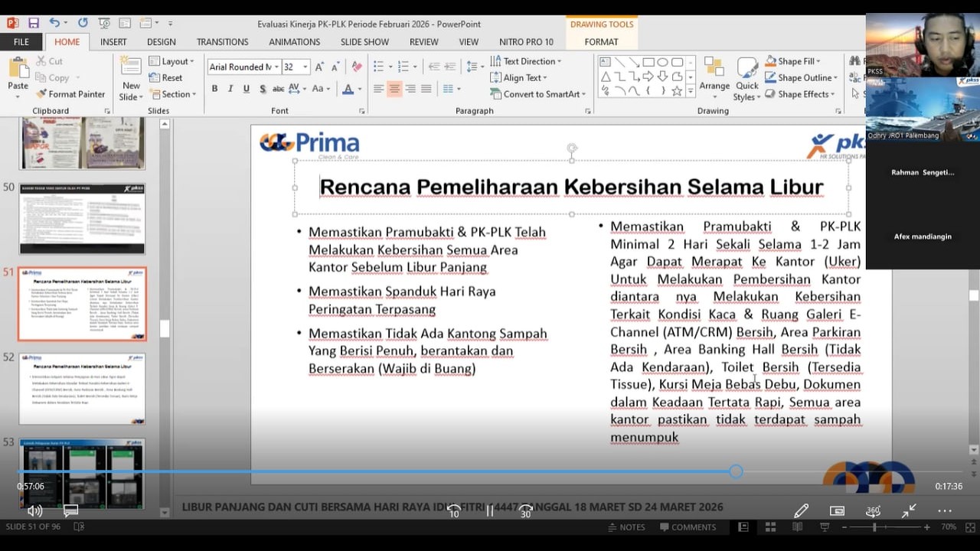Select slide 52 thumbnail
Viewport: 980px width, 551px height.
pos(82,389)
